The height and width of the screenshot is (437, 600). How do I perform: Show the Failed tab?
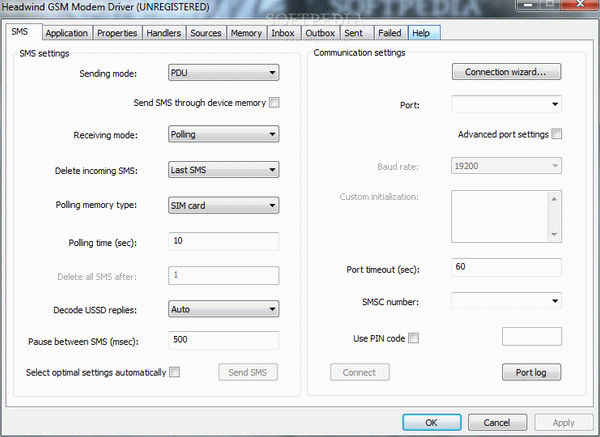tap(390, 33)
